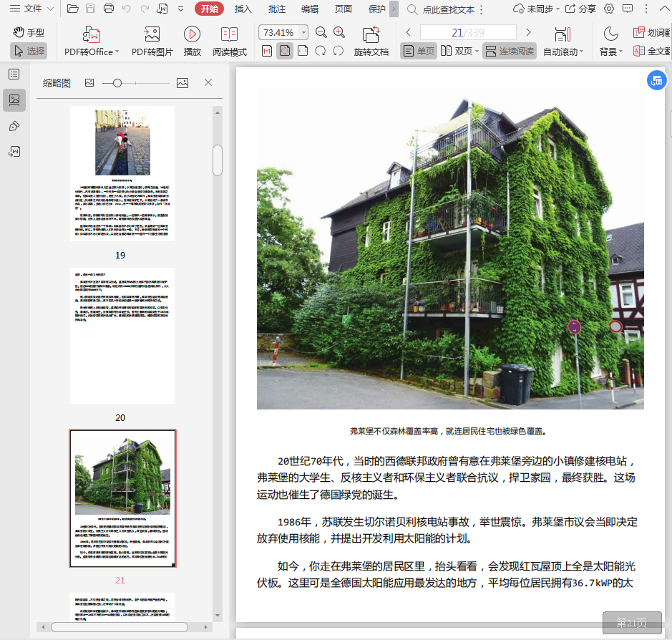This screenshot has height=640, width=672.
Task: Click the thumbnail size slider handle
Action: 117,83
